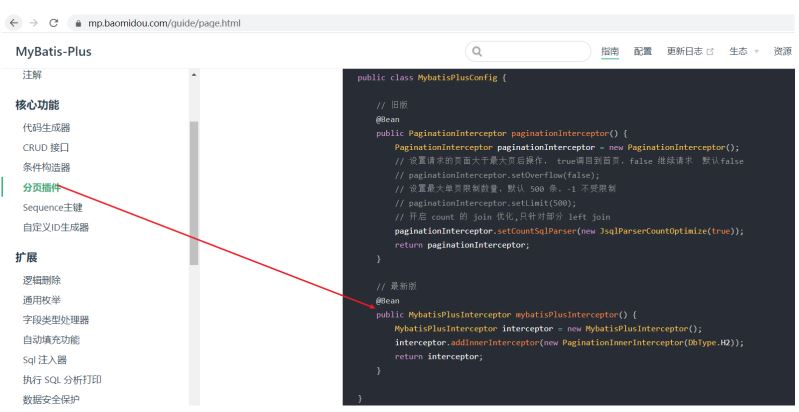Click the sidebar vertical scrollbar thumb

tap(194, 190)
